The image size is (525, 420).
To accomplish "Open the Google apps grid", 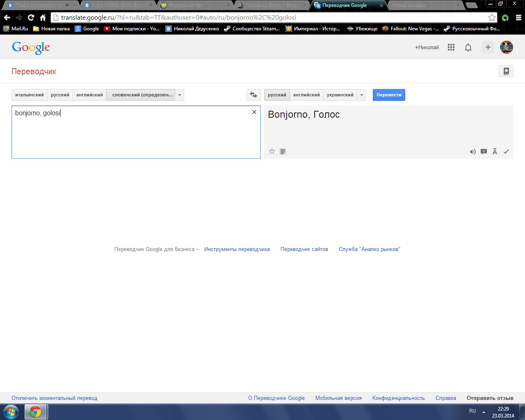I will pyautogui.click(x=451, y=47).
